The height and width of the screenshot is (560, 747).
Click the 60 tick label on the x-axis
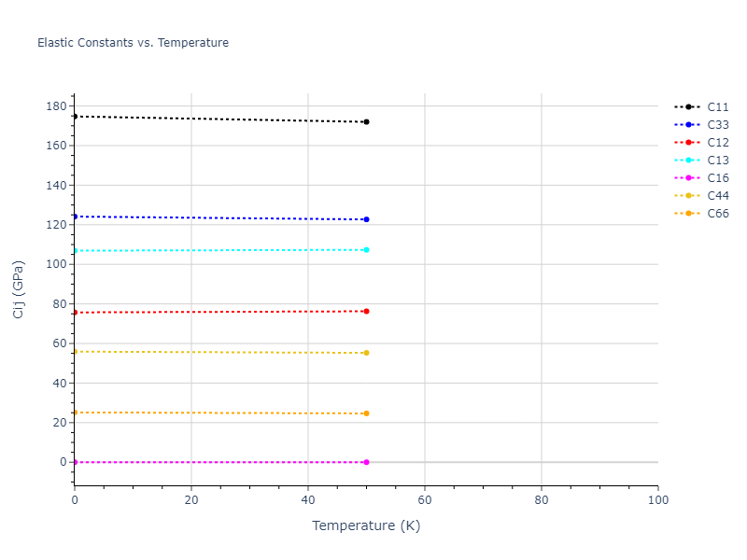pyautogui.click(x=425, y=500)
